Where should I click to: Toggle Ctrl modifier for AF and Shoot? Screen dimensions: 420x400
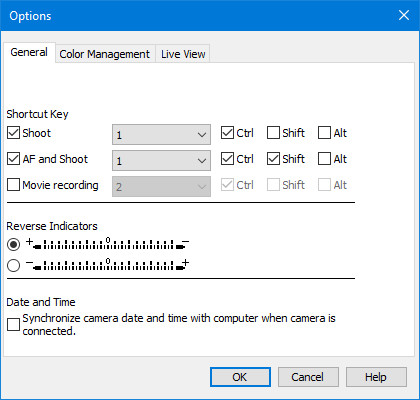point(227,159)
